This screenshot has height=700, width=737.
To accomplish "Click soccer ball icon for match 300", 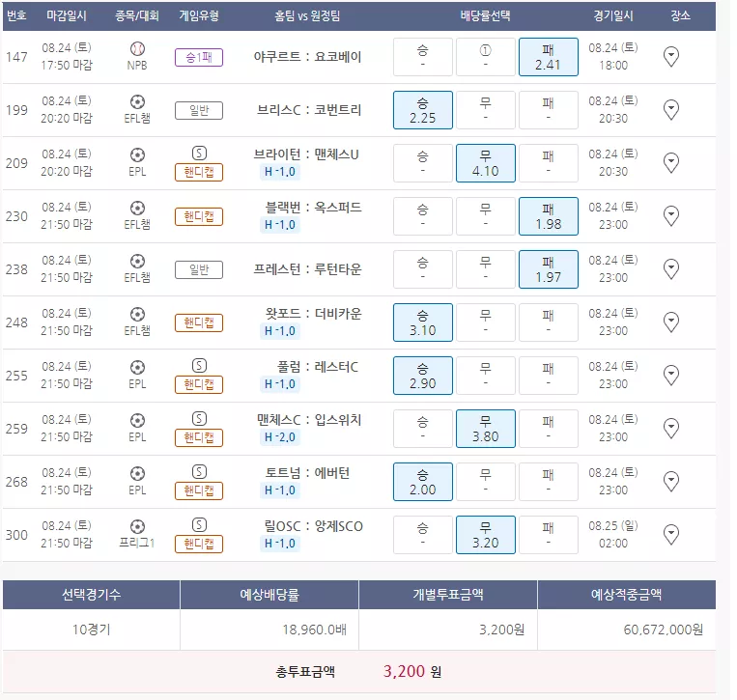I will pyautogui.click(x=137, y=526).
